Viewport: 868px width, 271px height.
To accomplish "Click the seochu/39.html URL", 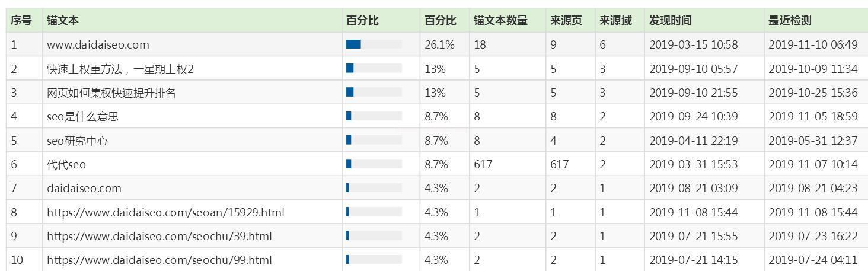I will point(159,236).
